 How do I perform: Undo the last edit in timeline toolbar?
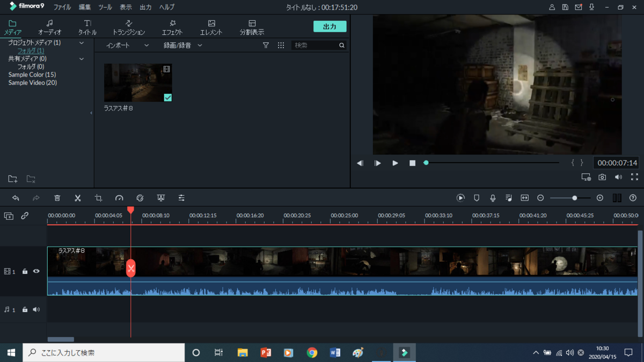16,198
